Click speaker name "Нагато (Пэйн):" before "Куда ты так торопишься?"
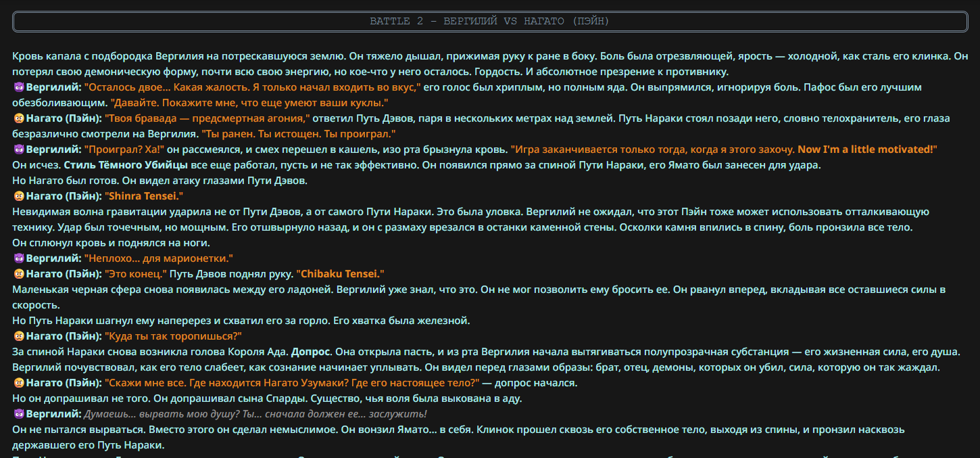 click(x=64, y=336)
